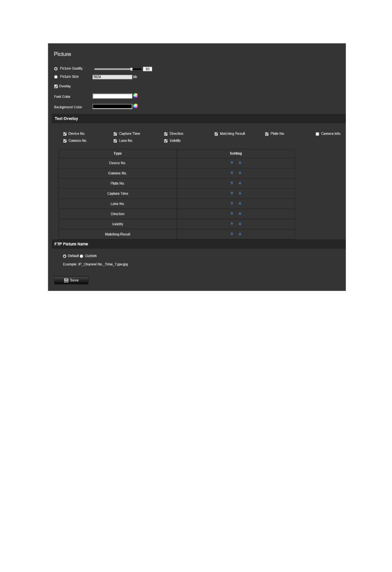The image size is (392, 572).
Task: Click the Picture Size field 1024
Action: [112, 77]
